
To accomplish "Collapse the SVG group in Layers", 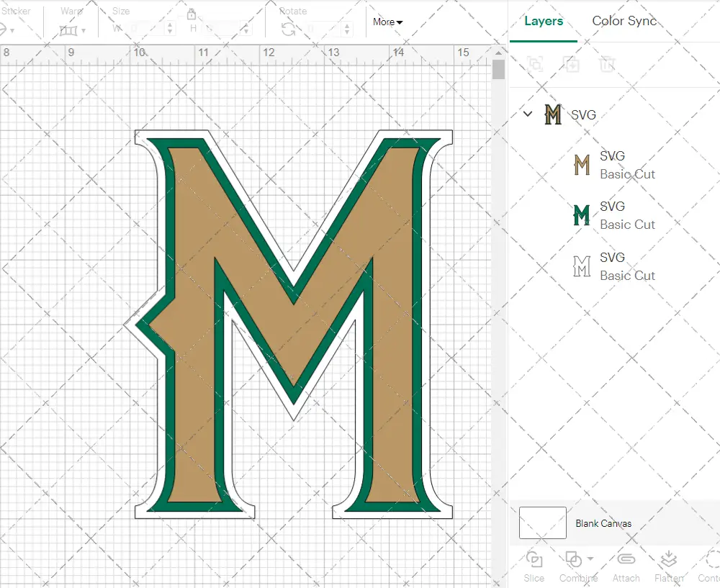I will (x=528, y=114).
